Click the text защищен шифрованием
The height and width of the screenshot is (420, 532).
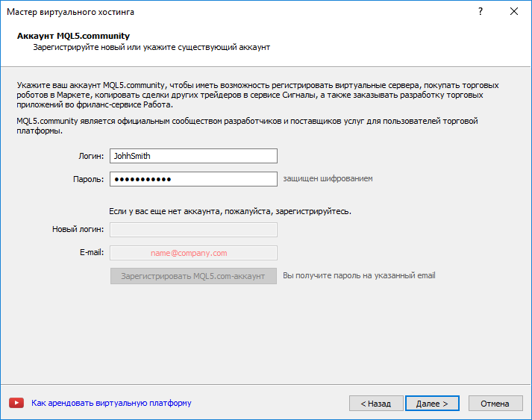328,179
